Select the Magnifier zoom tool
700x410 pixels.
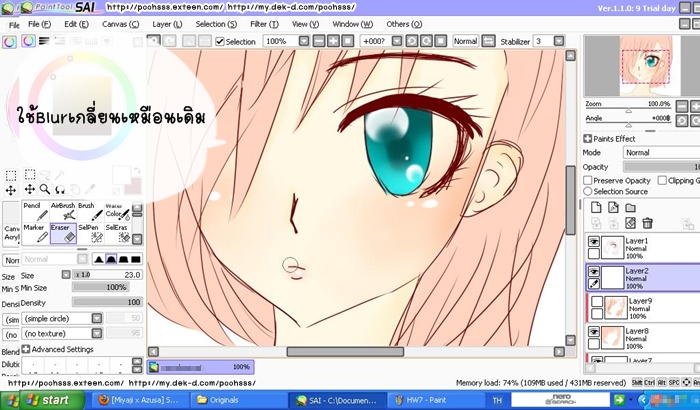[45, 189]
